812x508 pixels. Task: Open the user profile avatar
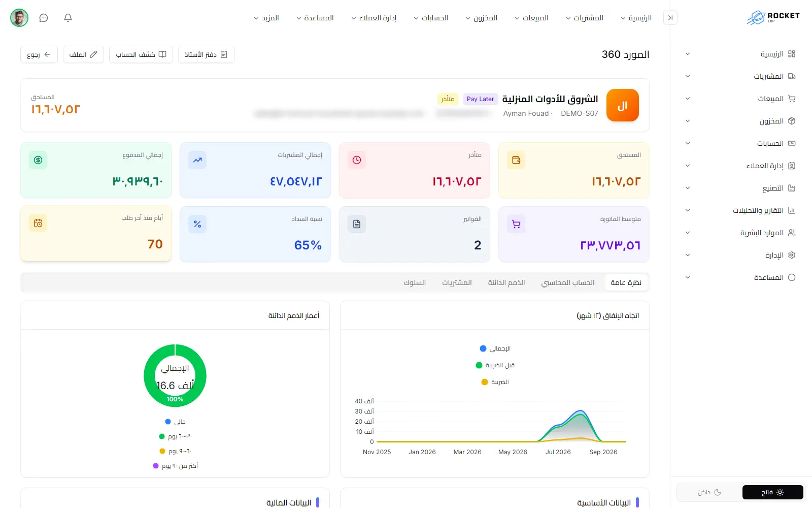click(x=19, y=18)
